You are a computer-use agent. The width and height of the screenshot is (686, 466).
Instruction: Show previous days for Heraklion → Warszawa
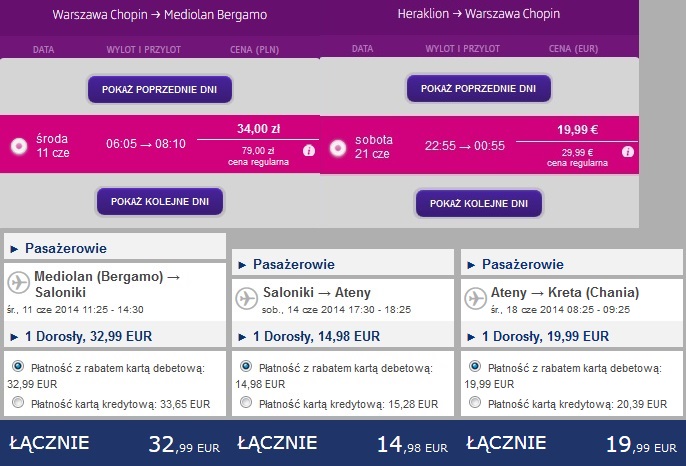tap(479, 88)
